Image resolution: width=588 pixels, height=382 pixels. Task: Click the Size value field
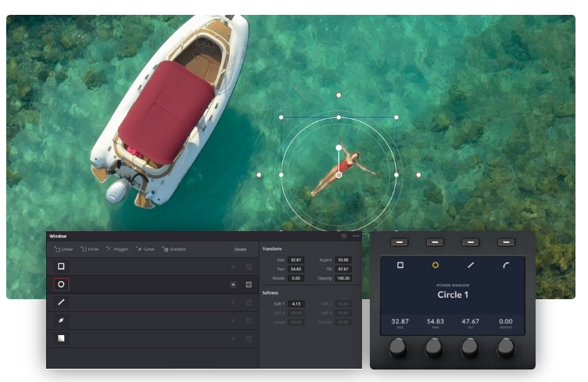point(296,259)
